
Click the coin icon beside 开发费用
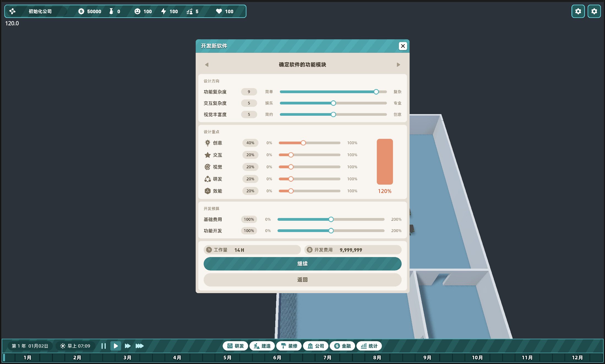(x=310, y=250)
